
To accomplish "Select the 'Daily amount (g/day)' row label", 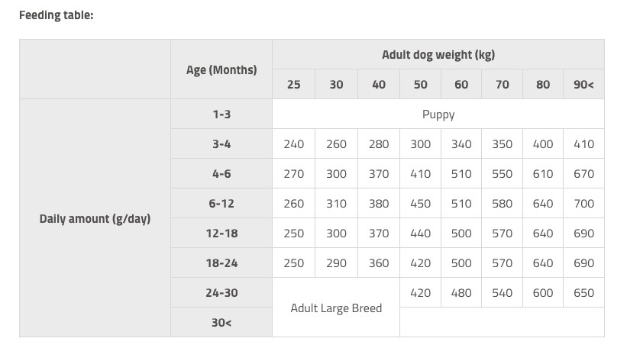I will (x=95, y=218).
